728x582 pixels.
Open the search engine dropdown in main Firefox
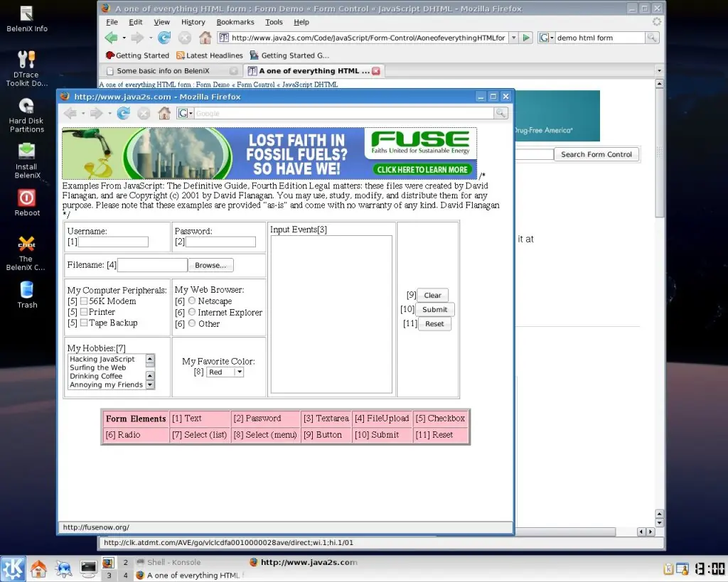(547, 38)
